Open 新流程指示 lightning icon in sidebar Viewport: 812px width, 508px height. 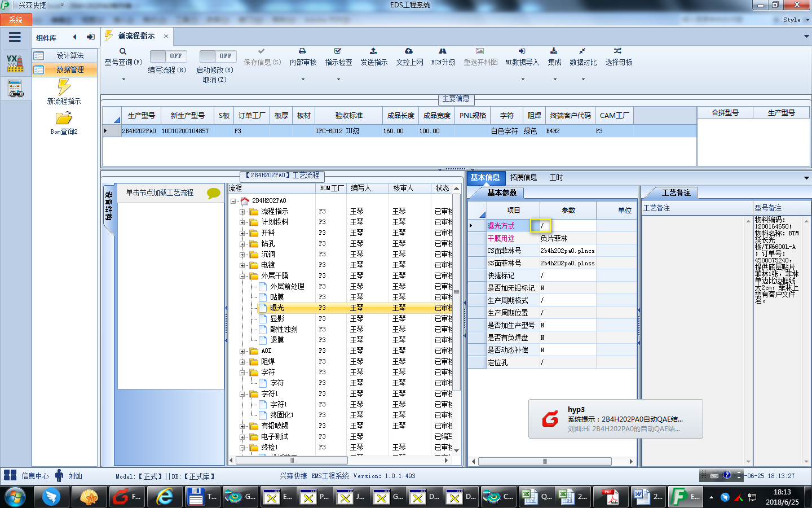click(x=64, y=87)
